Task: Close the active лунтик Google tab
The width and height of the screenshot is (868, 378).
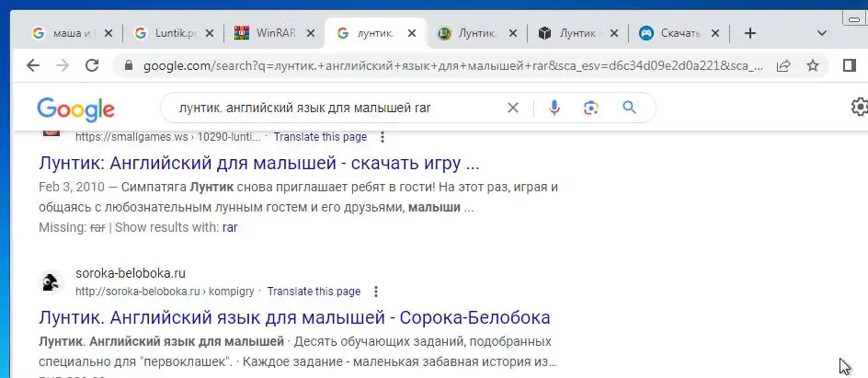Action: (x=412, y=33)
